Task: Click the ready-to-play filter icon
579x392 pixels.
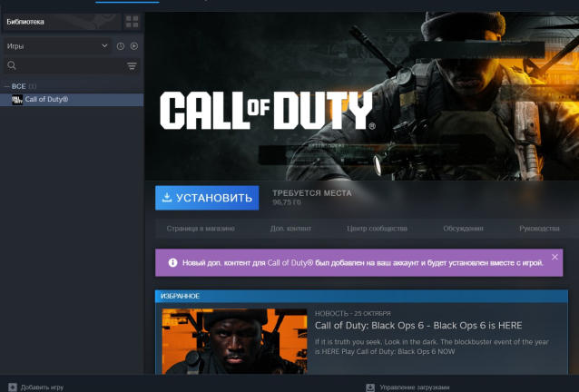Action: point(133,45)
